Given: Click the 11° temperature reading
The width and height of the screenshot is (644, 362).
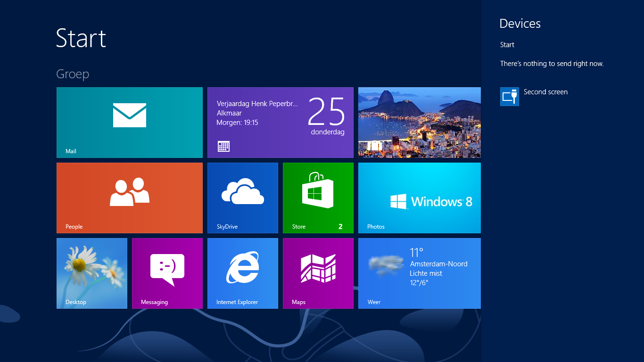Looking at the screenshot, I should click(x=417, y=253).
